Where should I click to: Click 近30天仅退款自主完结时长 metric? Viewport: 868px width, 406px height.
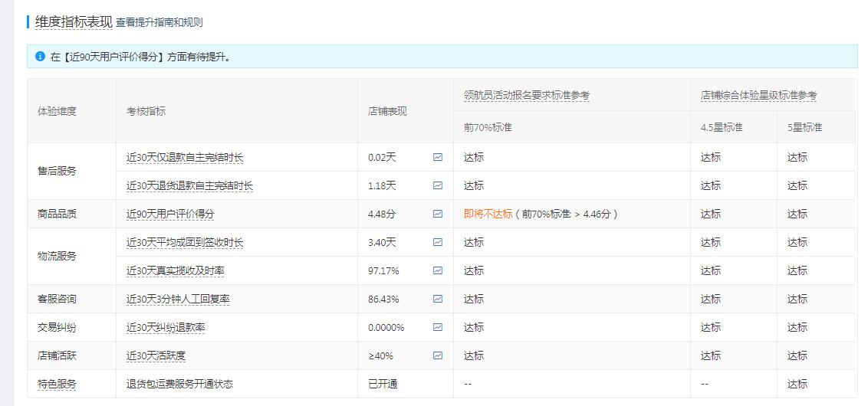point(184,158)
